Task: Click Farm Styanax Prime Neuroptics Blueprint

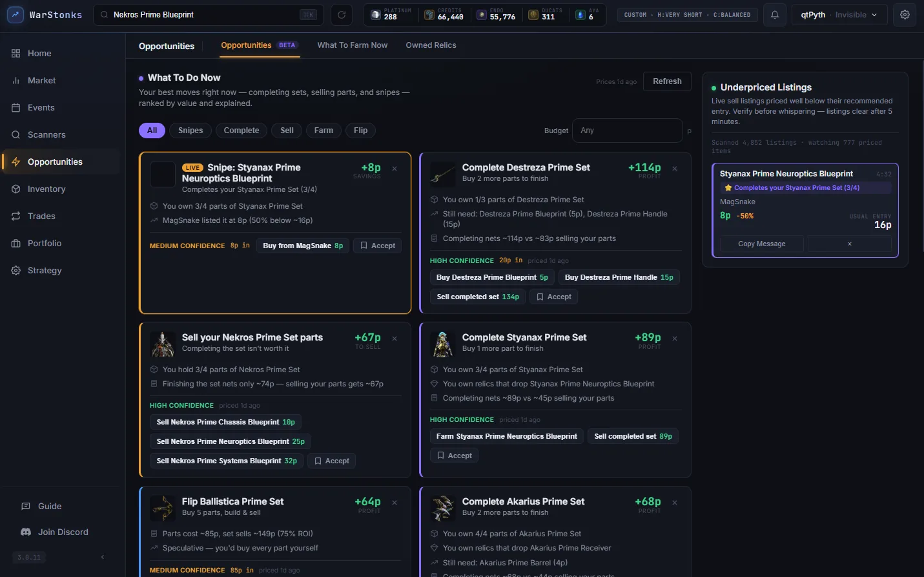Action: tap(507, 436)
